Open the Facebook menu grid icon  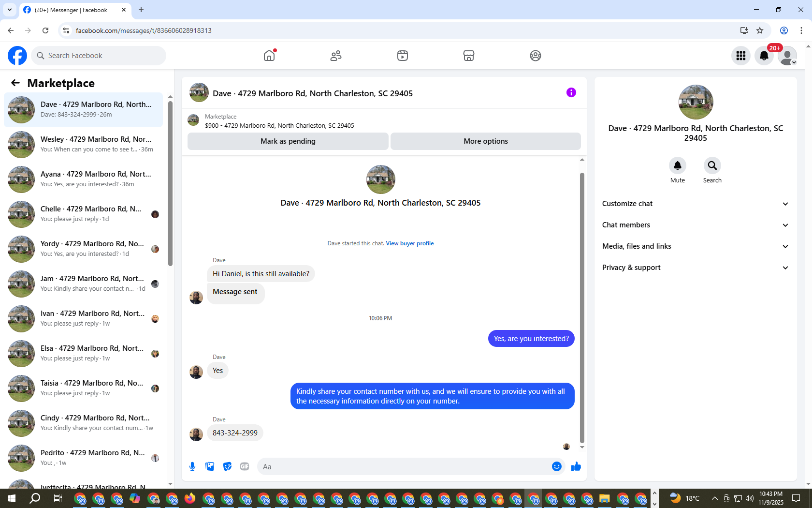click(741, 56)
